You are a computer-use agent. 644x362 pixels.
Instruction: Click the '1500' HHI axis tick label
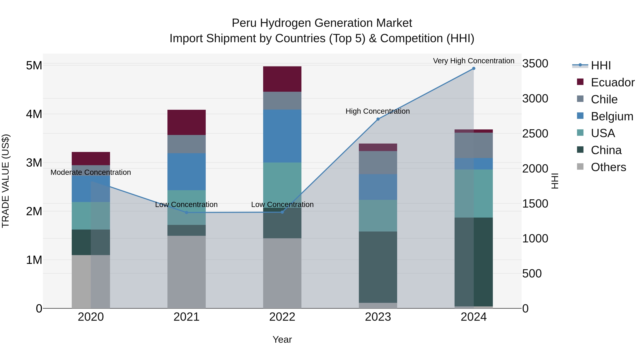click(535, 204)
